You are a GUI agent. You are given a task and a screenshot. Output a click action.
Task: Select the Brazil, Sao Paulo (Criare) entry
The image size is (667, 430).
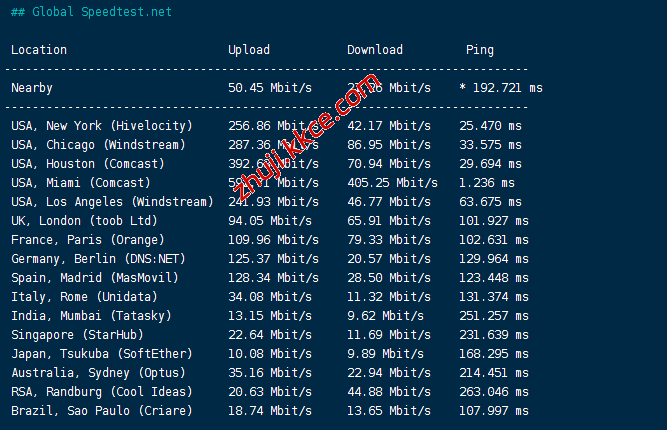(101, 411)
